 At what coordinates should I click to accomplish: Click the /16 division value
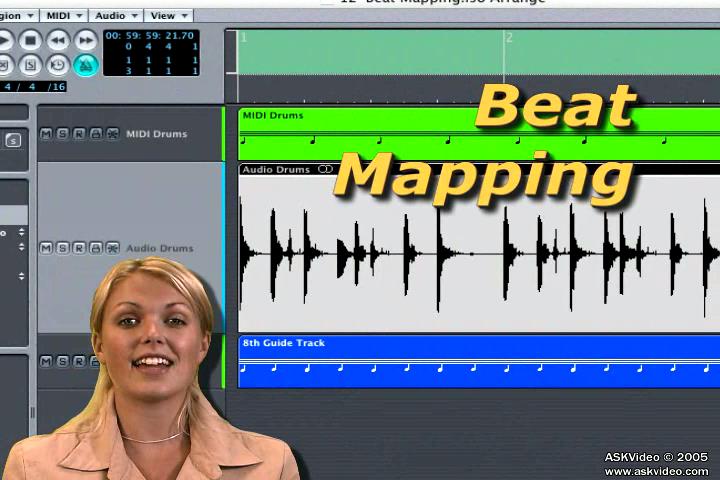56,86
